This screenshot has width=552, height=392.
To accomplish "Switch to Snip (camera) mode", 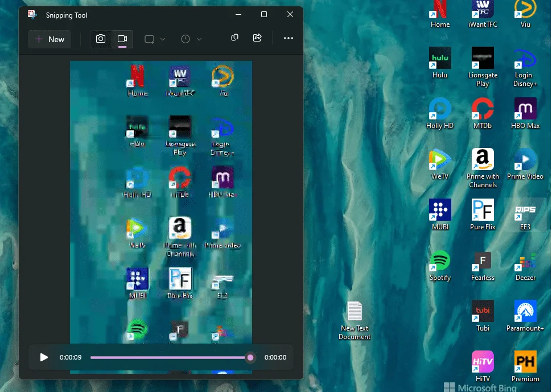I will pyautogui.click(x=101, y=39).
